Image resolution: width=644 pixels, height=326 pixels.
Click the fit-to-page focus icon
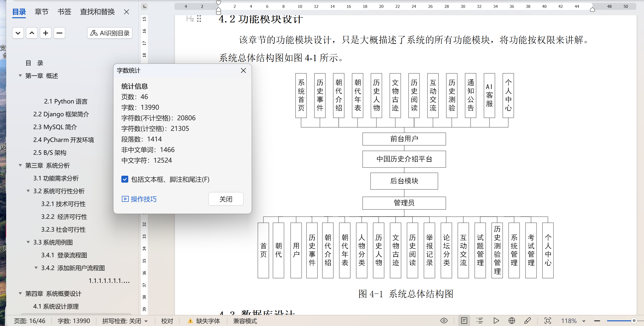tap(548, 321)
